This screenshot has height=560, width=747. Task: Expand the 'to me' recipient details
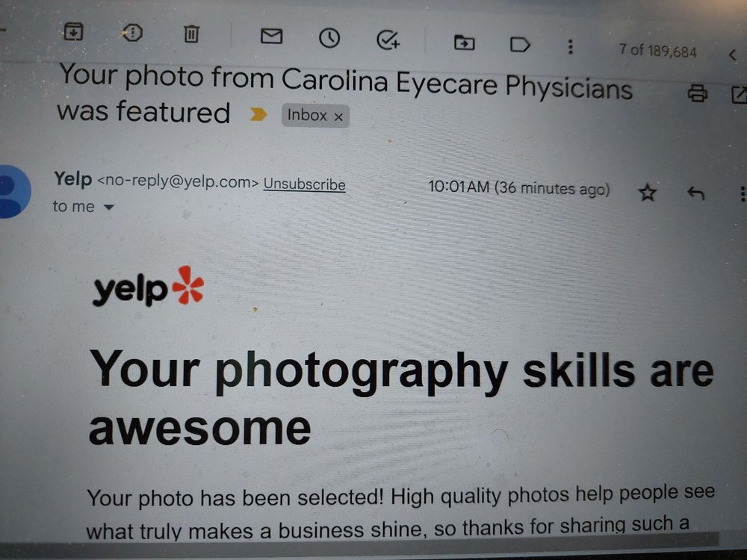pyautogui.click(x=108, y=207)
